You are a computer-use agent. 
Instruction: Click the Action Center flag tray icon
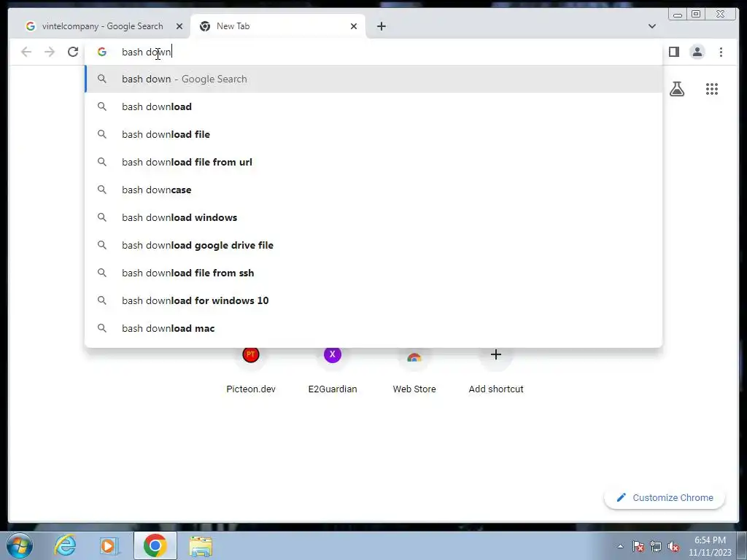(x=638, y=546)
